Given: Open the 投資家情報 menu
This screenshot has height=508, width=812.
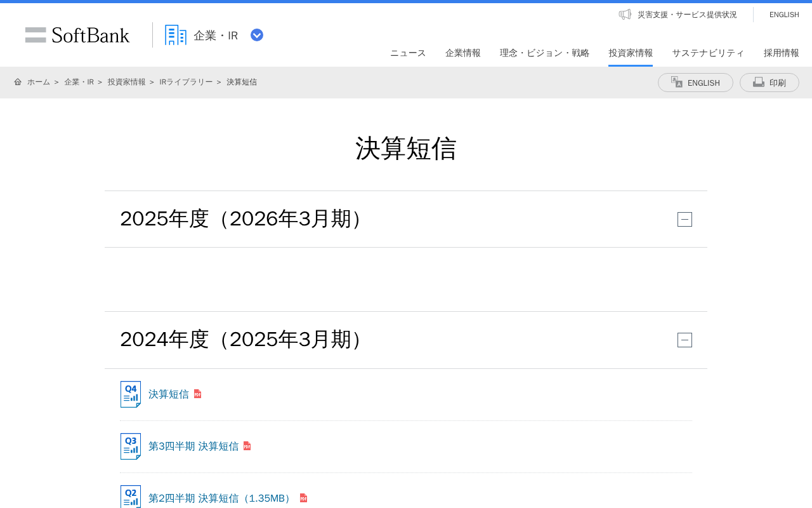Looking at the screenshot, I should [631, 53].
